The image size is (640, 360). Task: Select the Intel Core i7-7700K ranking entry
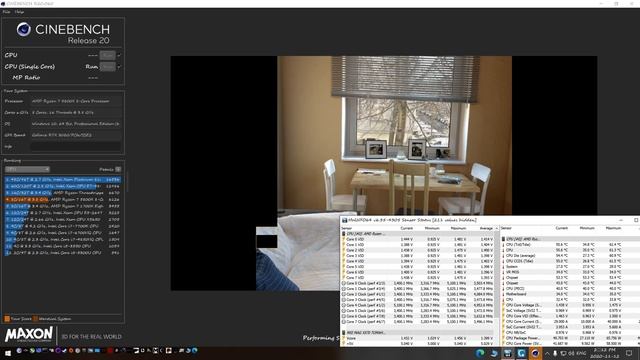tap(62, 226)
